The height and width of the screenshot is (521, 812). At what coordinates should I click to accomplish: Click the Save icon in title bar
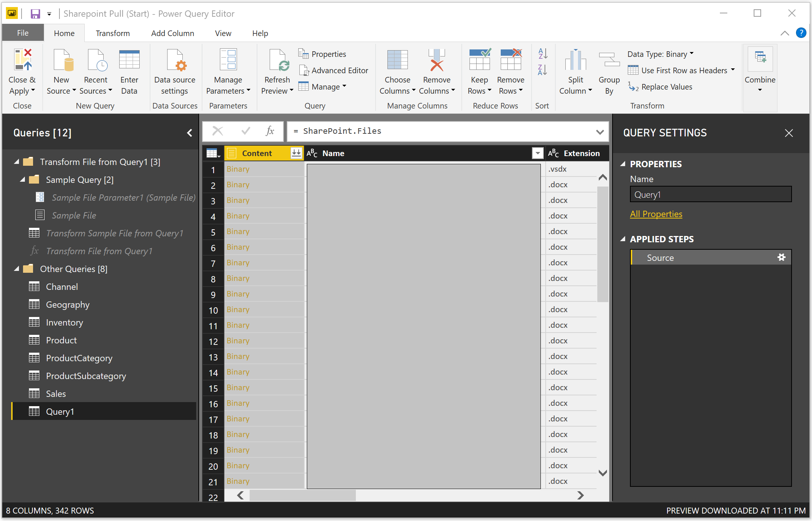click(35, 14)
